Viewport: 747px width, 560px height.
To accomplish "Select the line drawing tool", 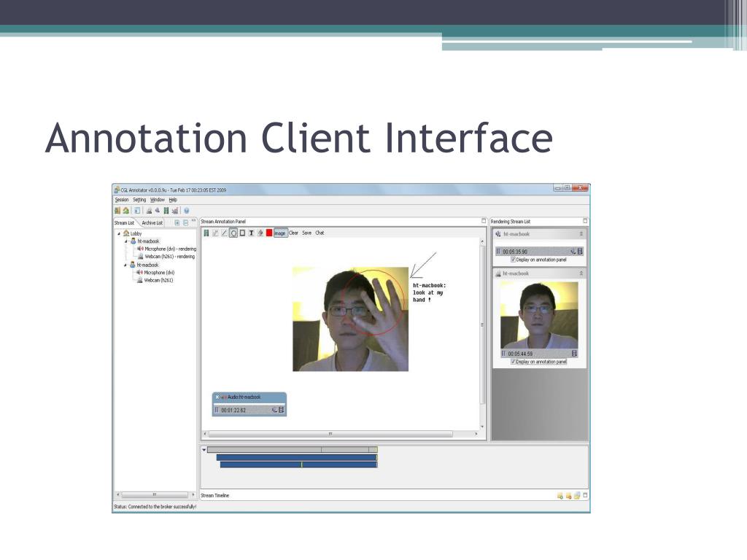I will click(x=225, y=233).
